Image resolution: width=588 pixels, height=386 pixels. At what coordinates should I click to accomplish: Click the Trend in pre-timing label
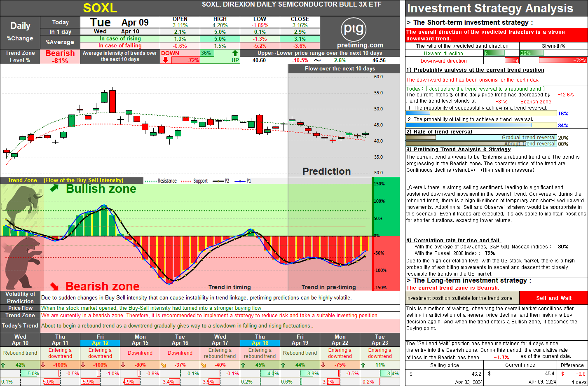click(x=328, y=287)
